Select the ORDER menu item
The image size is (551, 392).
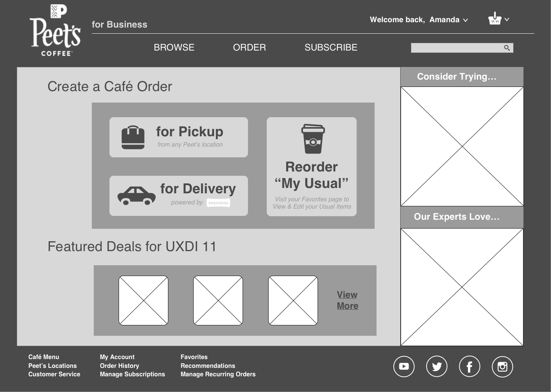[249, 47]
